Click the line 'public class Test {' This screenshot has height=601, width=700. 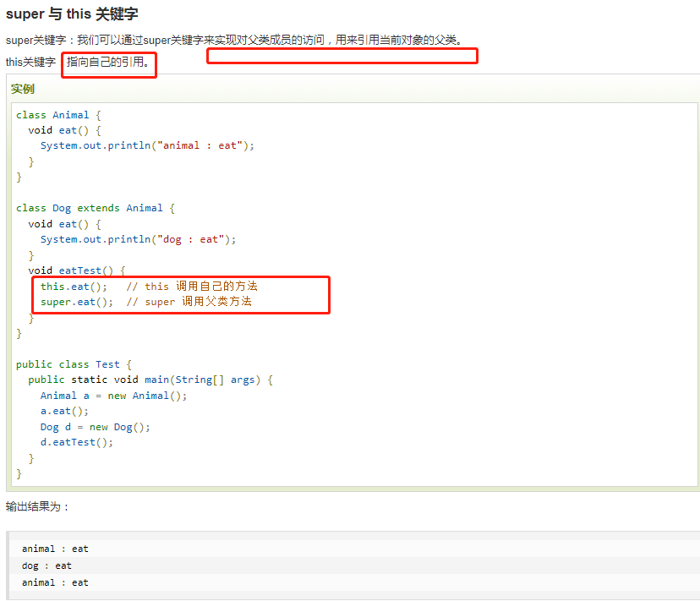pos(74,364)
